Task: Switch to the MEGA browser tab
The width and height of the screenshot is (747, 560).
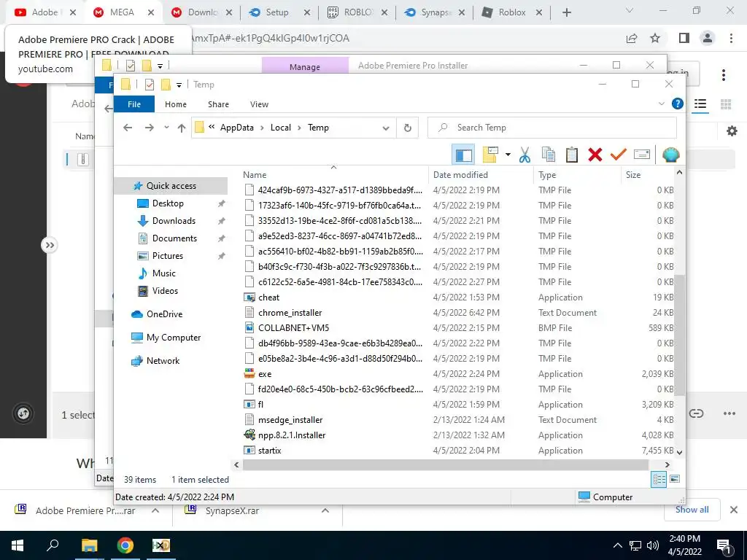Action: 123,12
